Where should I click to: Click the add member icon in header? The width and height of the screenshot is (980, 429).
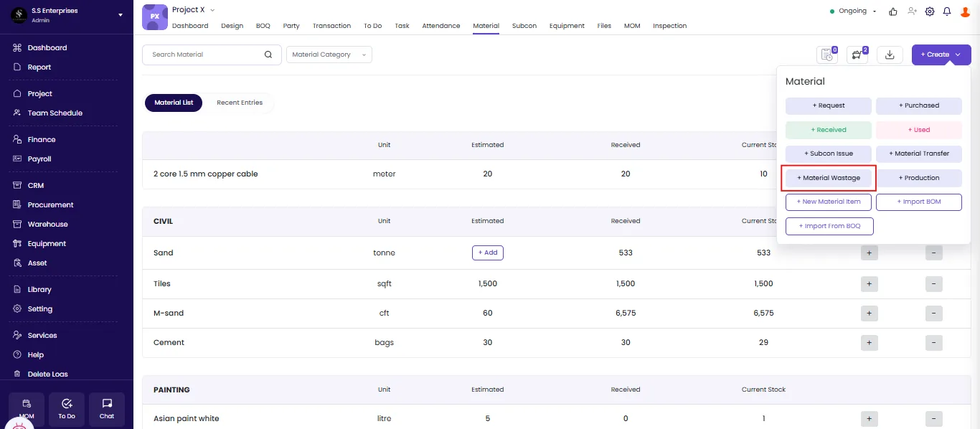coord(912,11)
